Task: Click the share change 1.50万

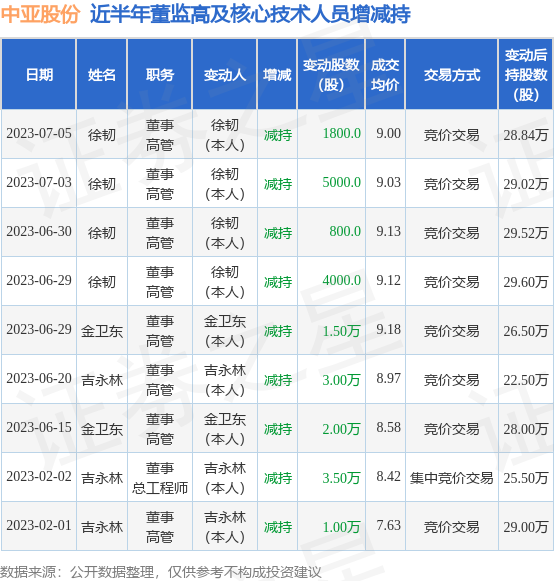Action: (x=341, y=331)
